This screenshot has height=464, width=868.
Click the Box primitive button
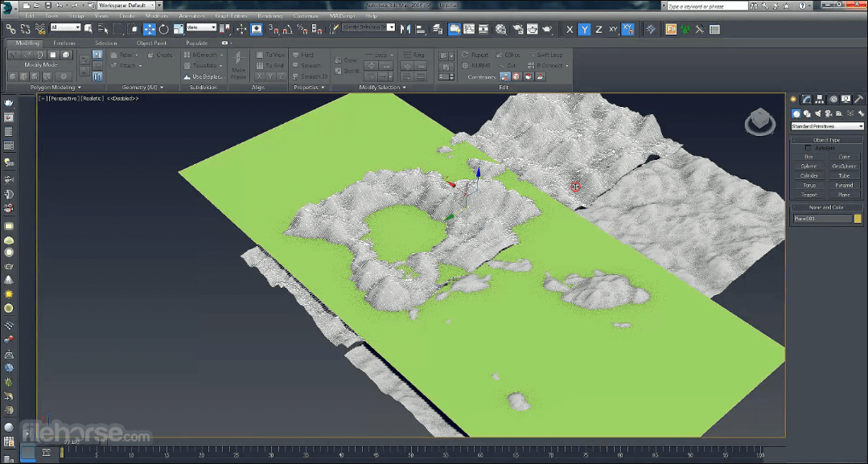coord(808,157)
